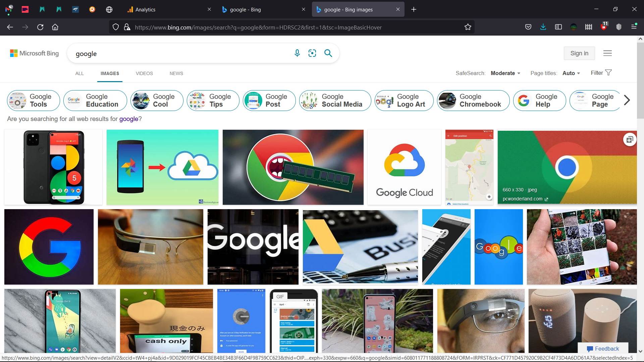Click the Sign in button

579,53
